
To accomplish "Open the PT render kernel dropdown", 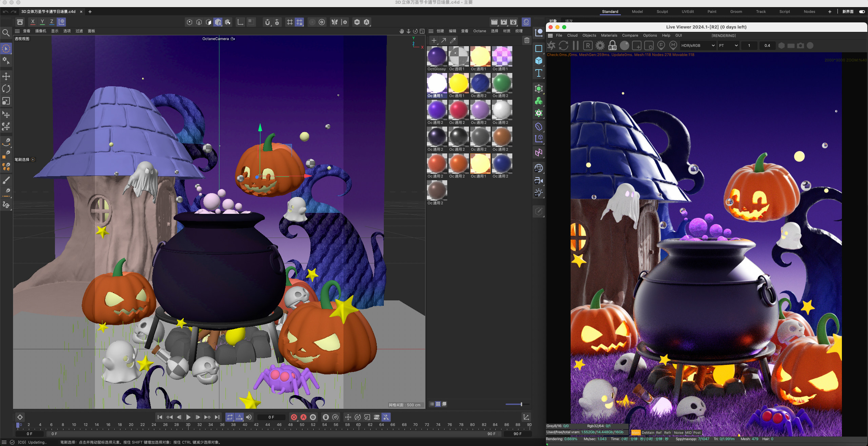I will click(728, 45).
